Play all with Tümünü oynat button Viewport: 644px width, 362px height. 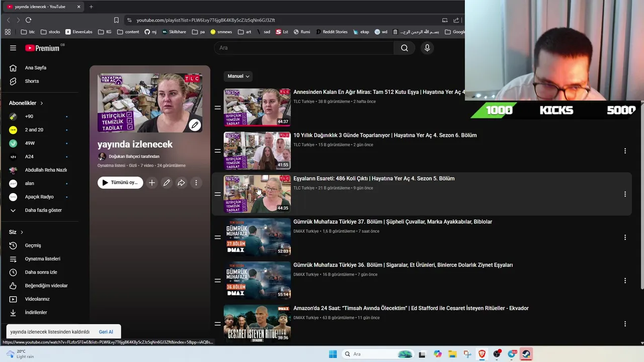click(120, 183)
